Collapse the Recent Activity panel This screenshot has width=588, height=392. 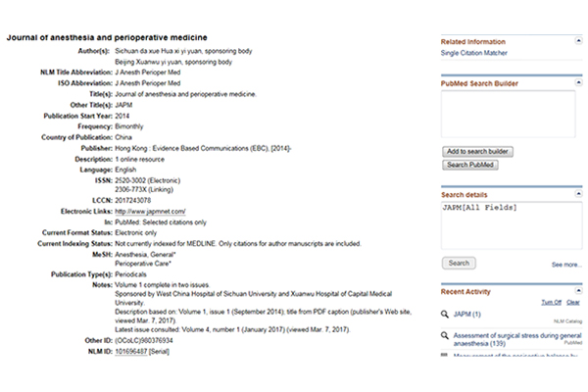[578, 290]
